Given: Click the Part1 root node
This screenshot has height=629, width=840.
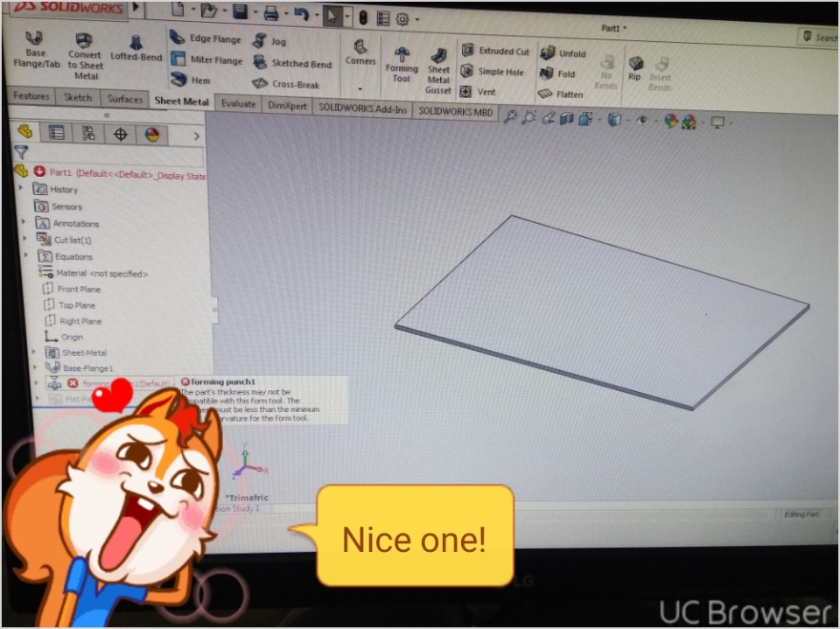Looking at the screenshot, I should pyautogui.click(x=110, y=172).
